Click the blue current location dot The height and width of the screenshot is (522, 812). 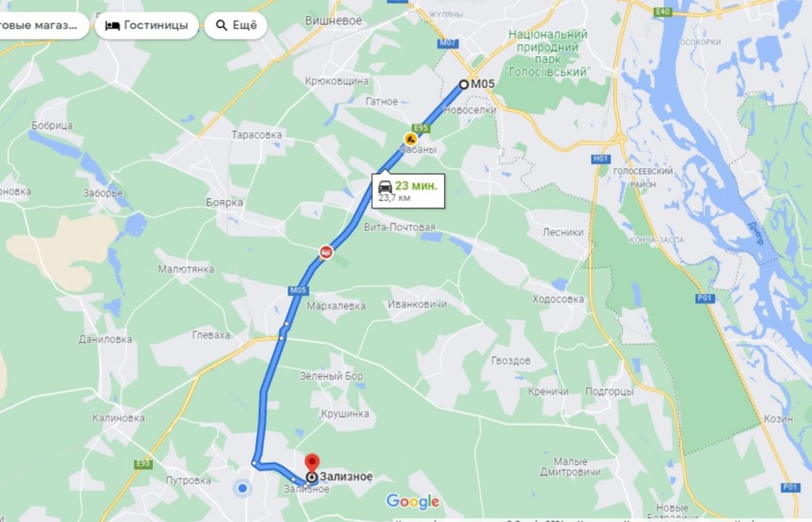coord(243,487)
